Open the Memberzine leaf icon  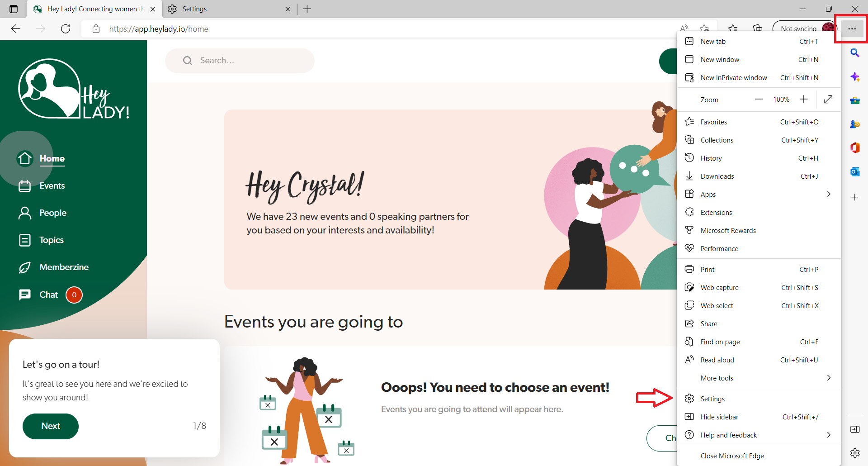coord(25,267)
